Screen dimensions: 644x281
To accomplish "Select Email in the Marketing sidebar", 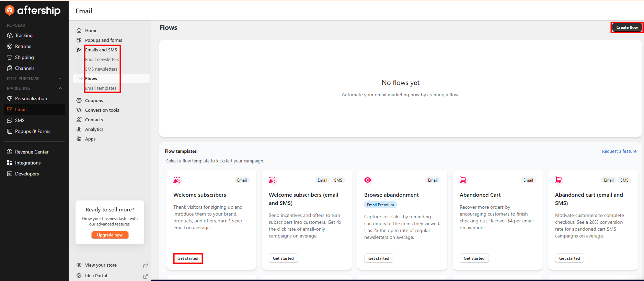I will click(x=35, y=109).
